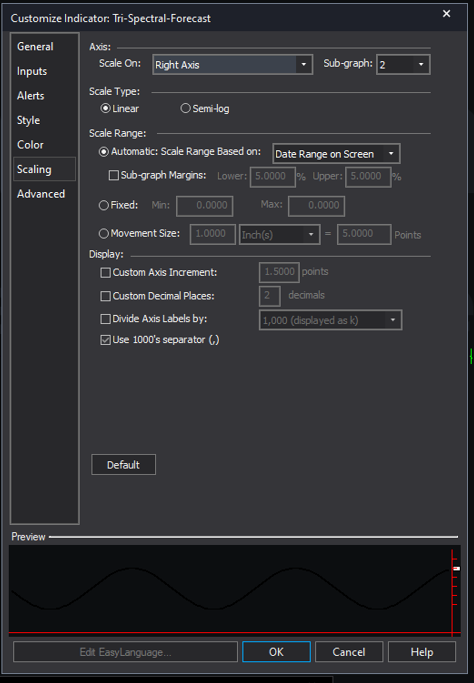Viewport: 474px width, 683px height.
Task: Click the Upper margin percent field
Action: point(368,176)
